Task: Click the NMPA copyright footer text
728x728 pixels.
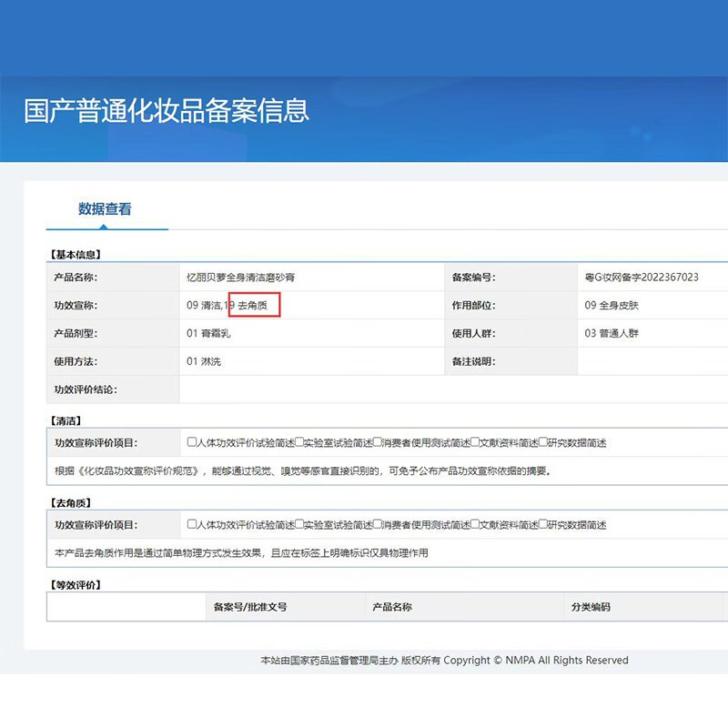Action: point(444,661)
